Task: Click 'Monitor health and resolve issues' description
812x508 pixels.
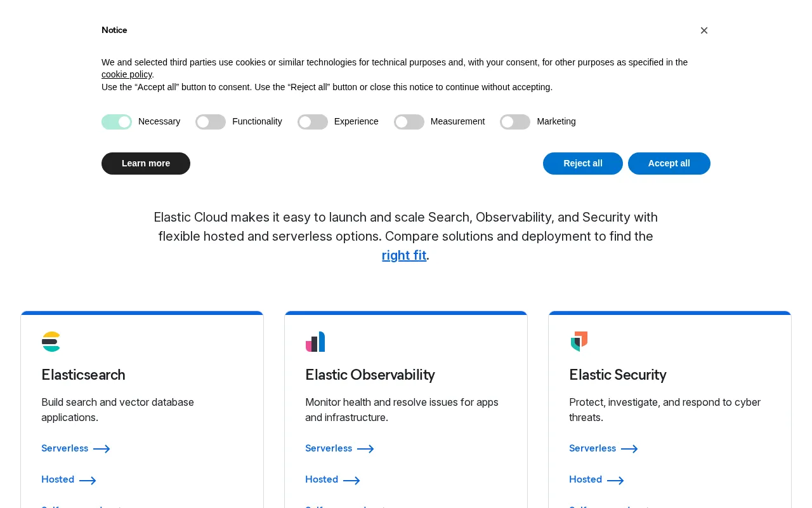Action: (x=402, y=410)
